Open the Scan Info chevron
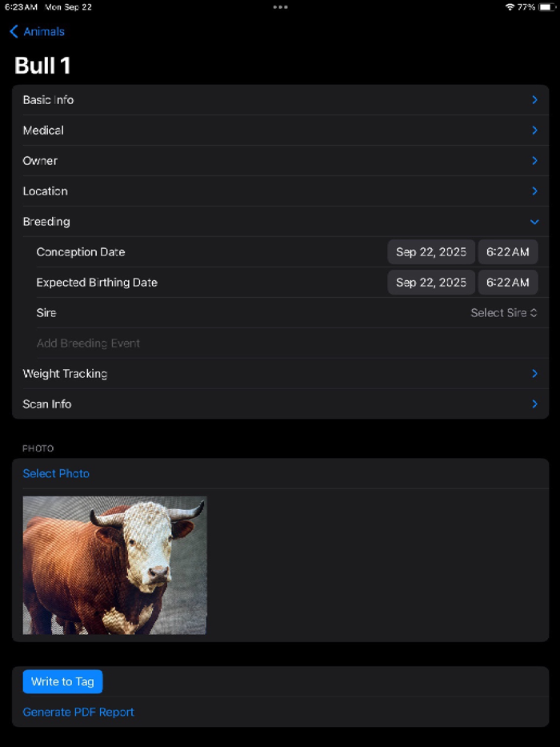The image size is (560, 747). [534, 404]
